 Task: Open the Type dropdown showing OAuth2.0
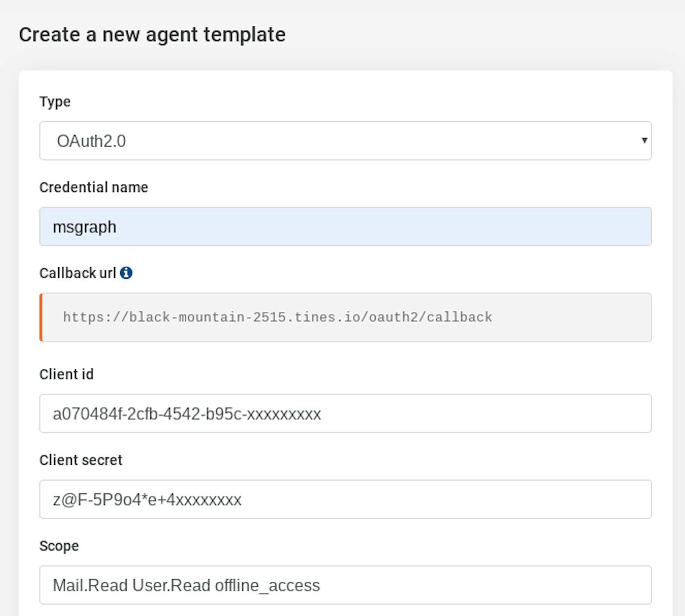345,141
